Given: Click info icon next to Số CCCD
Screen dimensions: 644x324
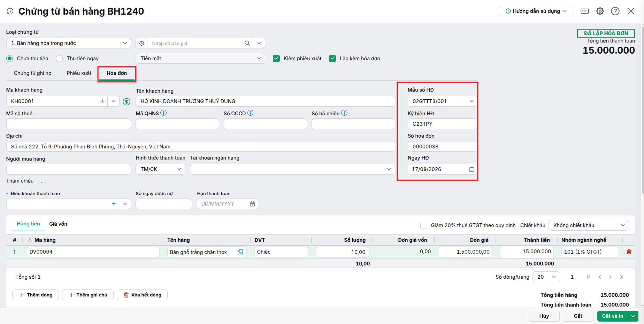Looking at the screenshot, I should (250, 113).
